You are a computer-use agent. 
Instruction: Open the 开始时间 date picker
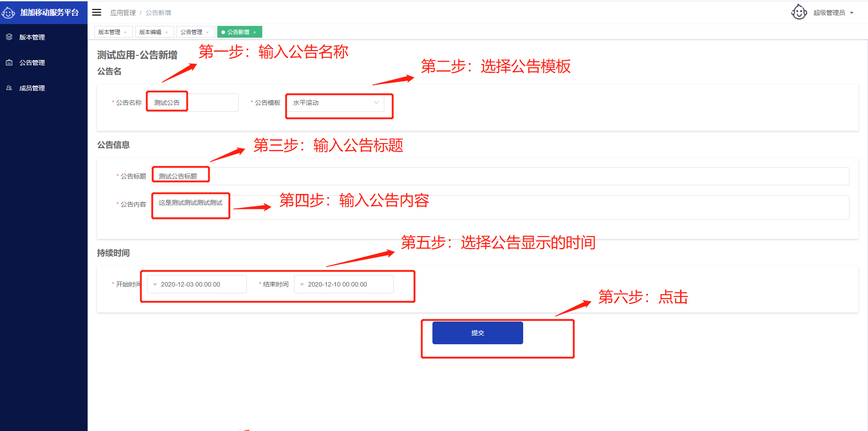(197, 284)
